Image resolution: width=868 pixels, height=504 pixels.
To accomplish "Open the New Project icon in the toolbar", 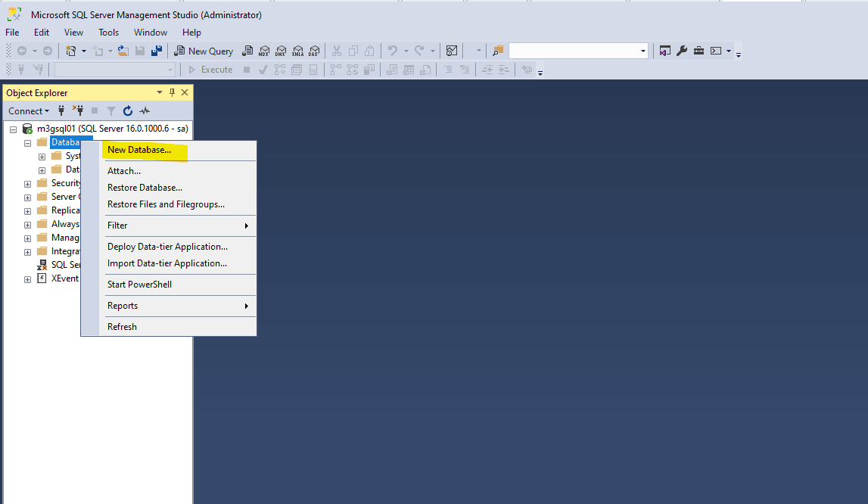I will click(x=71, y=51).
